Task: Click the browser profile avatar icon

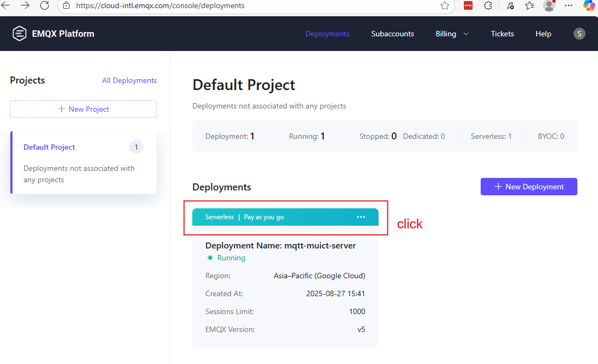Action: 549,6
